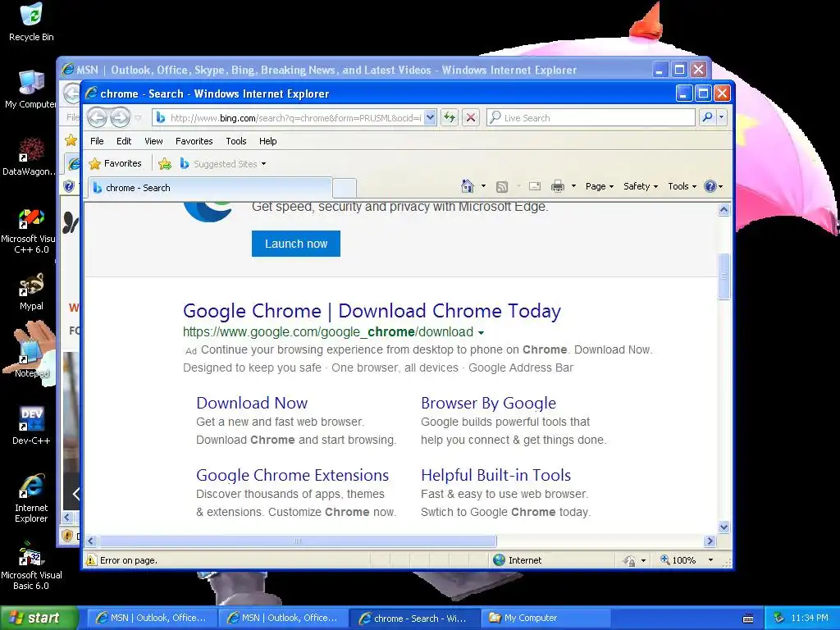Screen dimensions: 840x630
Task: Click the horizontal scrollbar thumb
Action: pos(297,541)
